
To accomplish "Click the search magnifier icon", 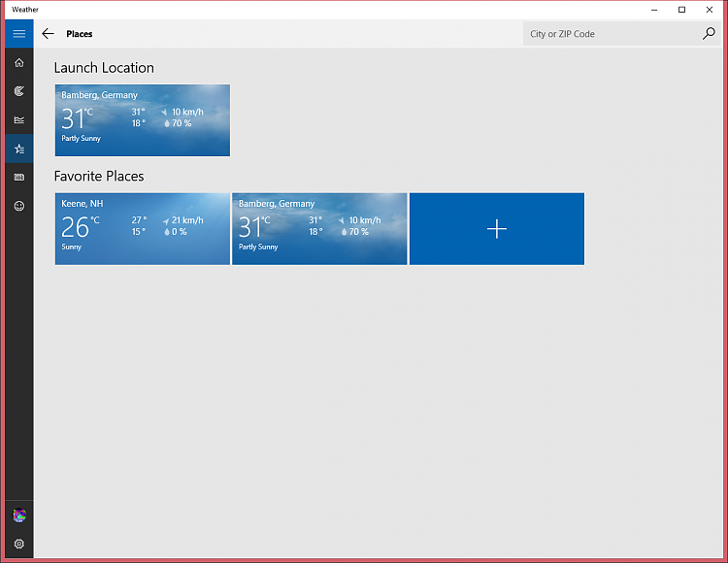I will pos(709,33).
